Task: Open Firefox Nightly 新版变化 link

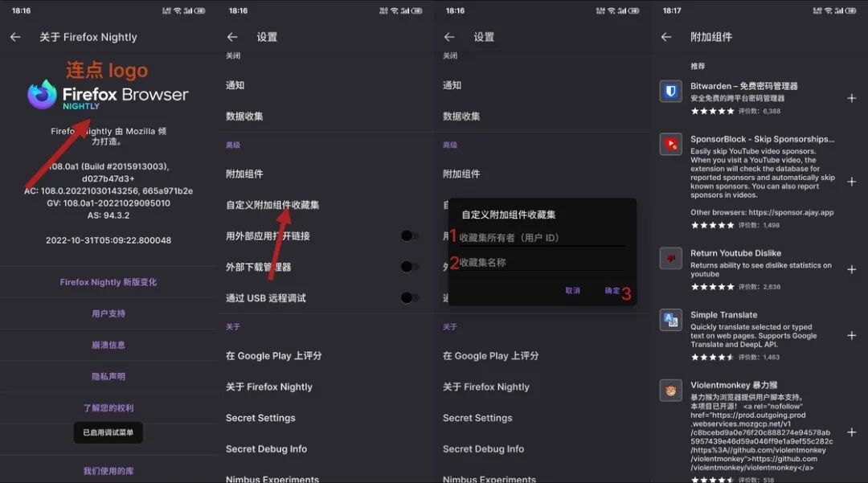Action: click(108, 282)
